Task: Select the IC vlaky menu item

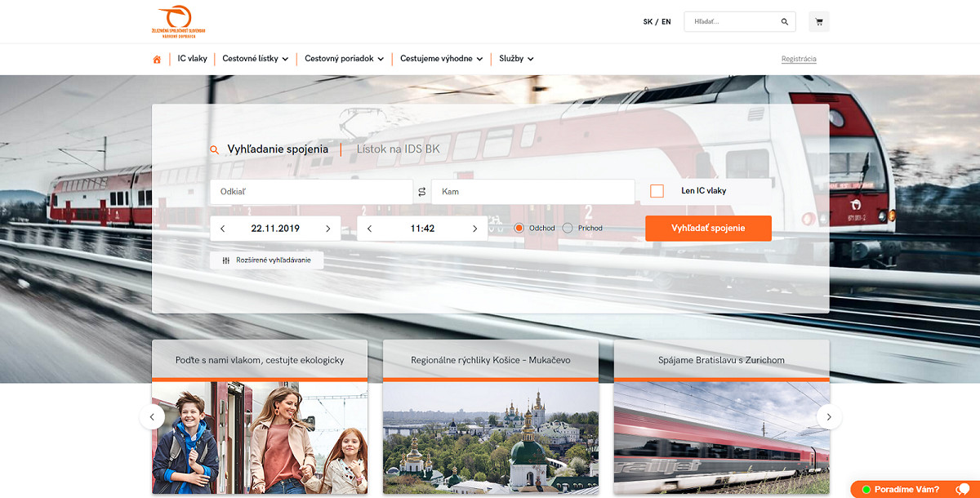Action: tap(192, 58)
